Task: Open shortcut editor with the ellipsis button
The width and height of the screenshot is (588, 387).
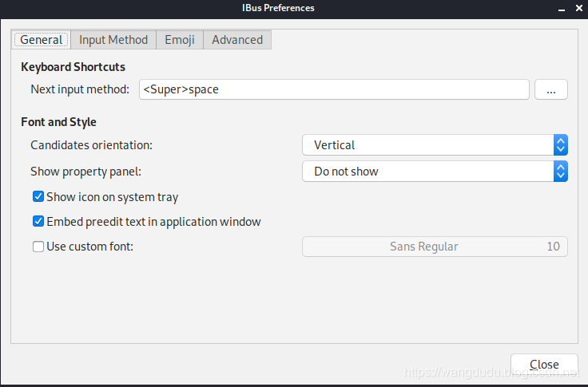Action: coord(551,89)
